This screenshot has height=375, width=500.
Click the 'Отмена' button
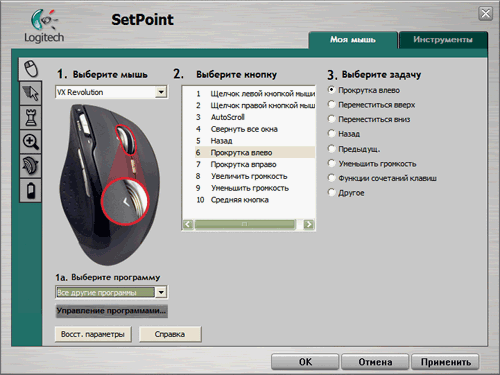click(x=375, y=362)
